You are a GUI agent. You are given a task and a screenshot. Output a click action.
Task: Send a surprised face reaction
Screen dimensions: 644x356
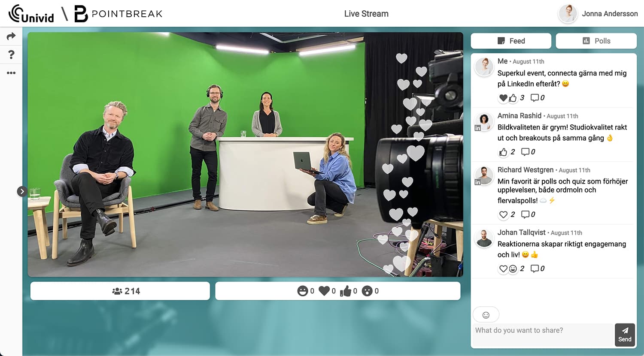367,290
